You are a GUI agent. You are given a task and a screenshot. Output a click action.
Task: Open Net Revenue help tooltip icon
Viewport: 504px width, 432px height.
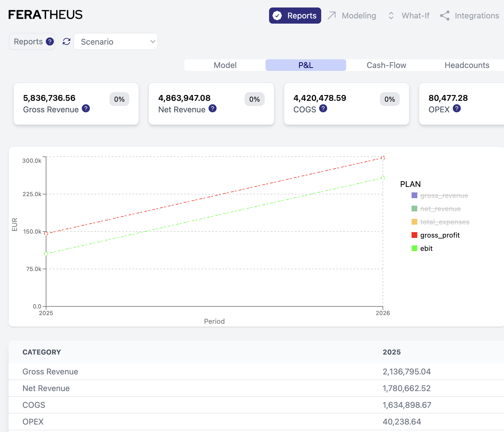(x=213, y=108)
